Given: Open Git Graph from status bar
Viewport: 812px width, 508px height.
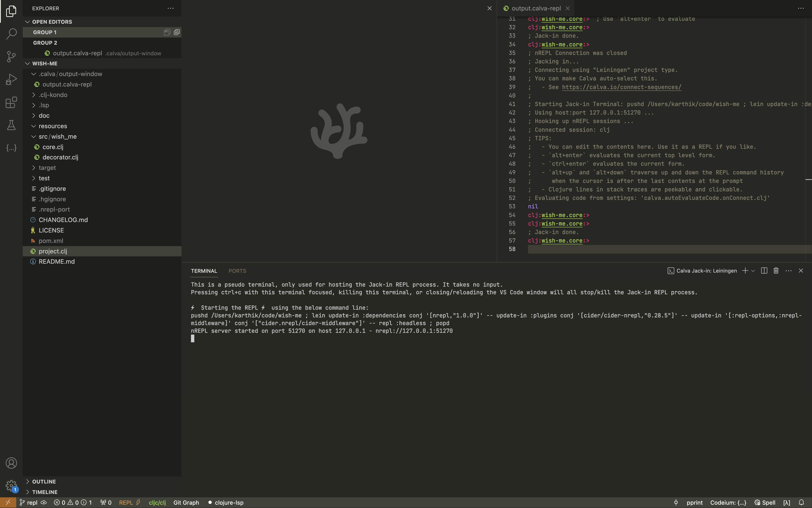Looking at the screenshot, I should coord(186,503).
